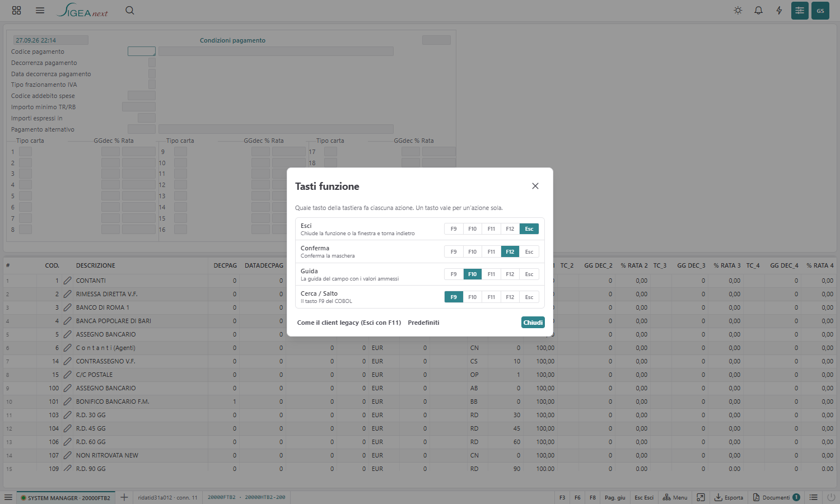This screenshot has height=504, width=840.
Task: Click the Chiudi button
Action: pos(533,323)
